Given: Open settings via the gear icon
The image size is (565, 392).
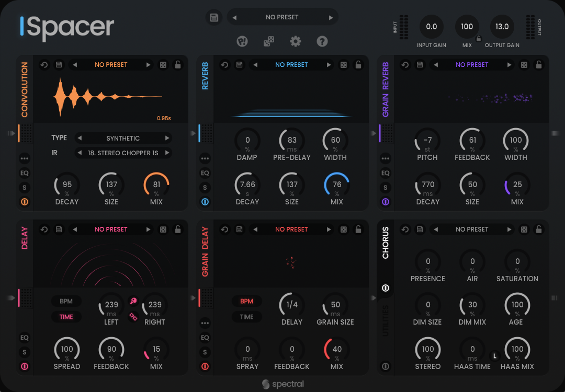Looking at the screenshot, I should click(296, 41).
